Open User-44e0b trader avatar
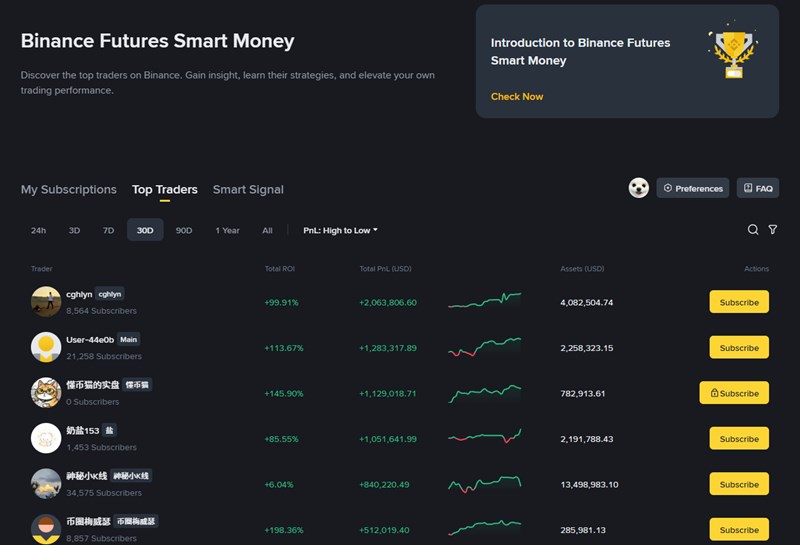Viewport: 800px width, 545px height. (46, 347)
